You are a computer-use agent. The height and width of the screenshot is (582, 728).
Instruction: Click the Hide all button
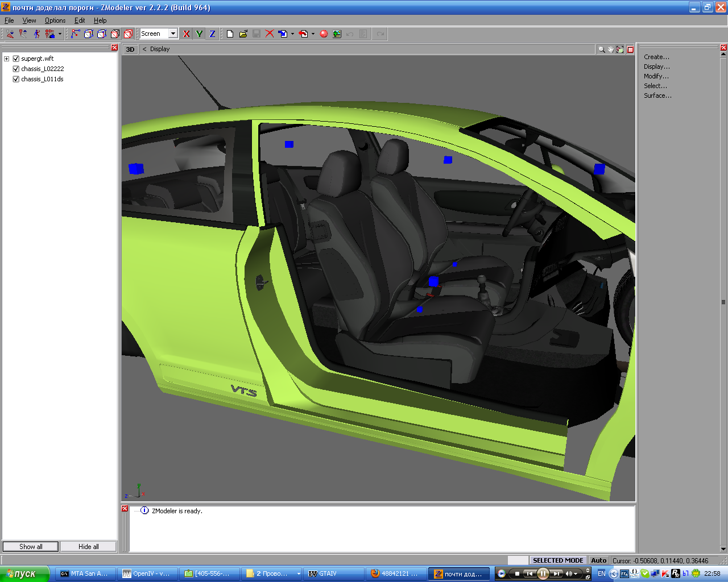point(88,547)
